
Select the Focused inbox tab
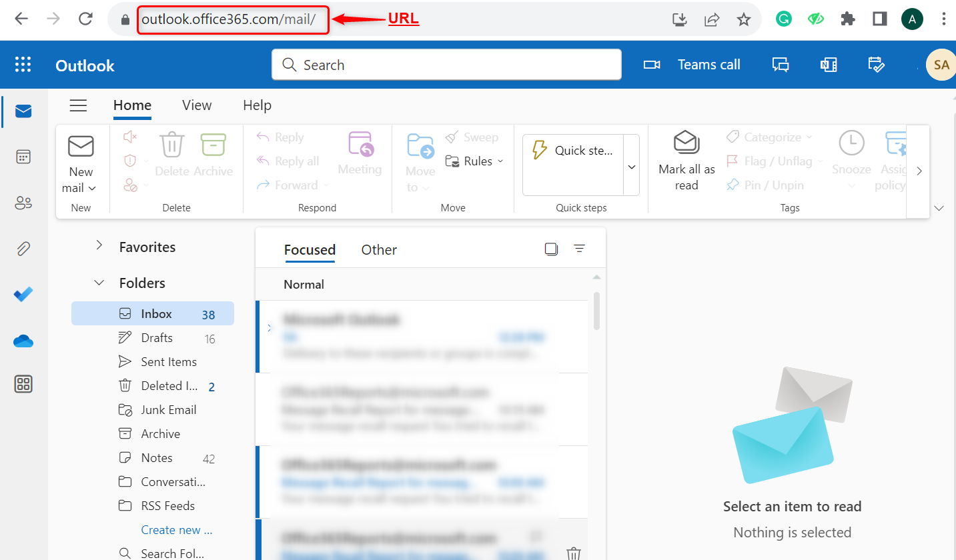pos(310,250)
